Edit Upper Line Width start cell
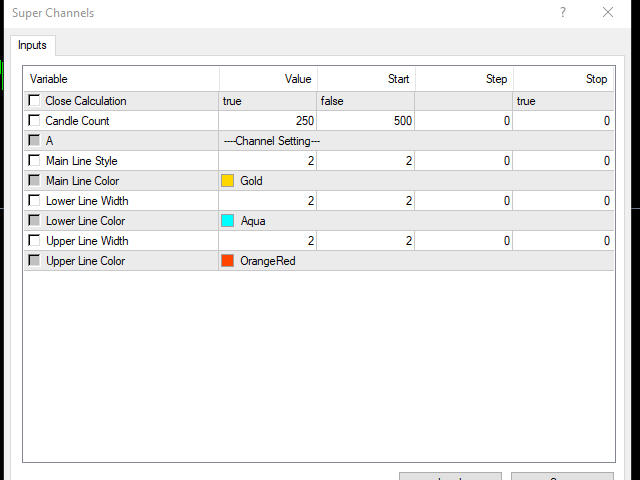The image size is (640, 480). point(366,241)
